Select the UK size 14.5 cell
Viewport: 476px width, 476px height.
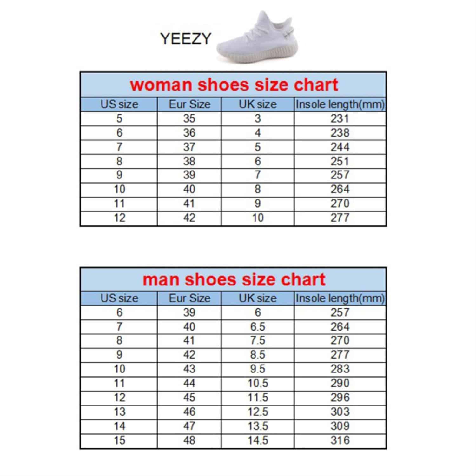pyautogui.click(x=258, y=440)
